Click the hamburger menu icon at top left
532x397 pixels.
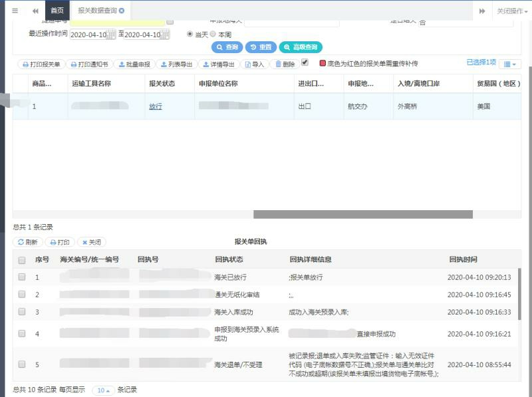point(15,11)
